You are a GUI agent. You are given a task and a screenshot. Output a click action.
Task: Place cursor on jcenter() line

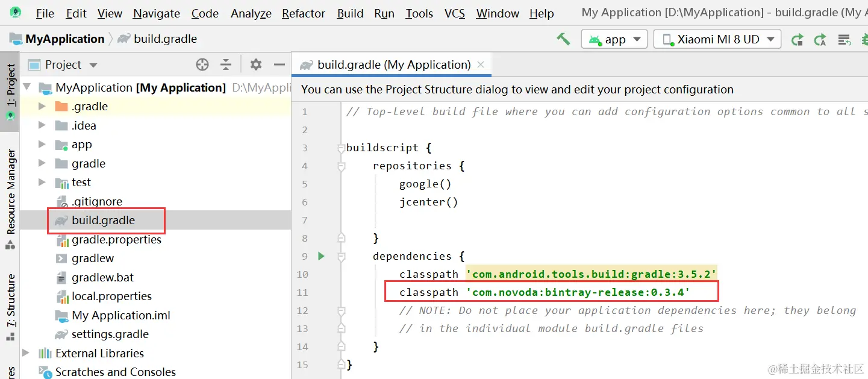(x=428, y=202)
